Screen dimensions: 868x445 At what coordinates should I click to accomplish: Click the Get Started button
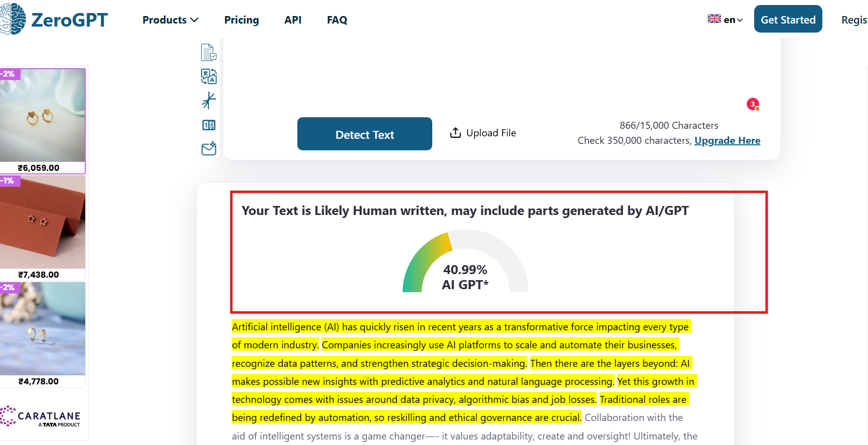point(788,20)
